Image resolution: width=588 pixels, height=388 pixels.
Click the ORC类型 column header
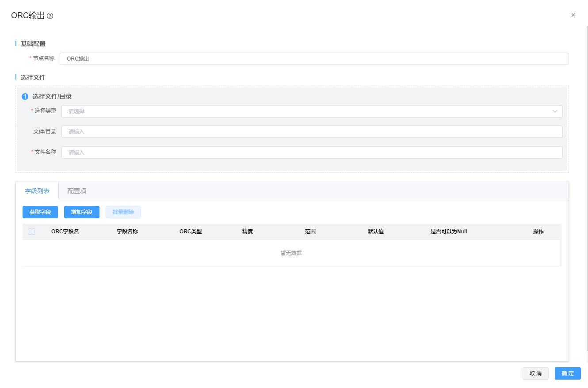[x=191, y=232]
